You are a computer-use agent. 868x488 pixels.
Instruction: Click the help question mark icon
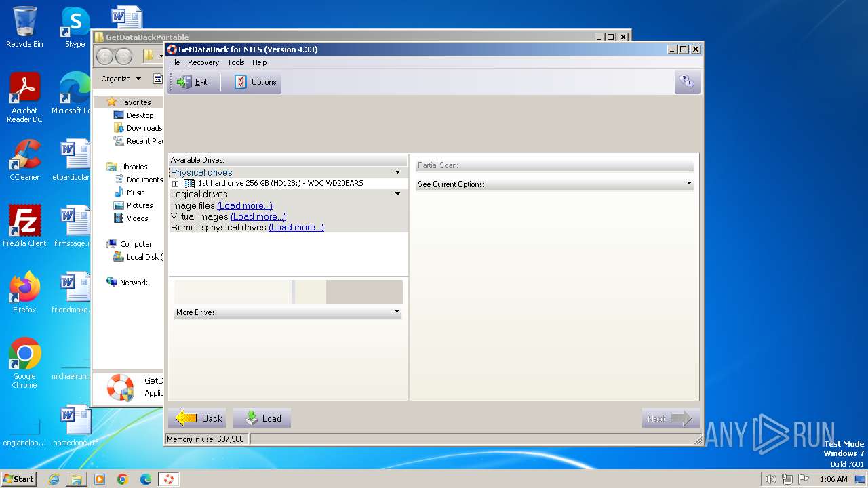click(x=687, y=82)
